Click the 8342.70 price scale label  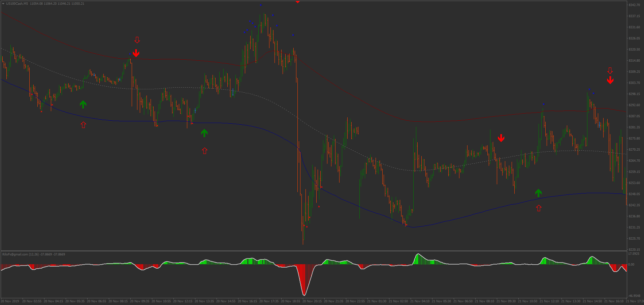(x=634, y=5)
